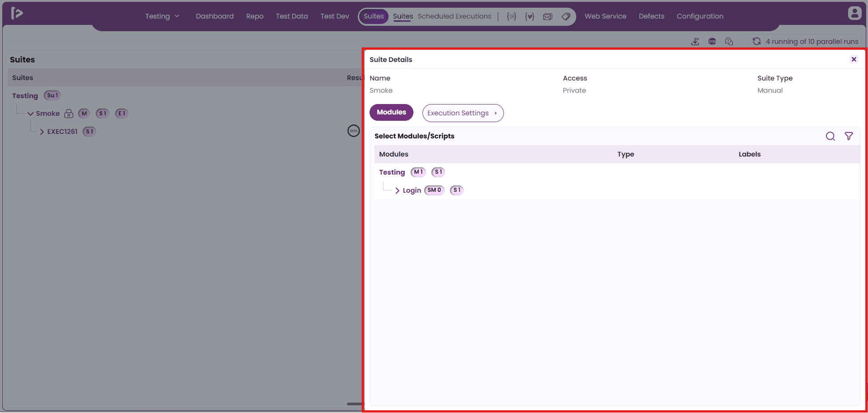Close the Suite Details panel
This screenshot has height=413, width=868.
tap(854, 59)
